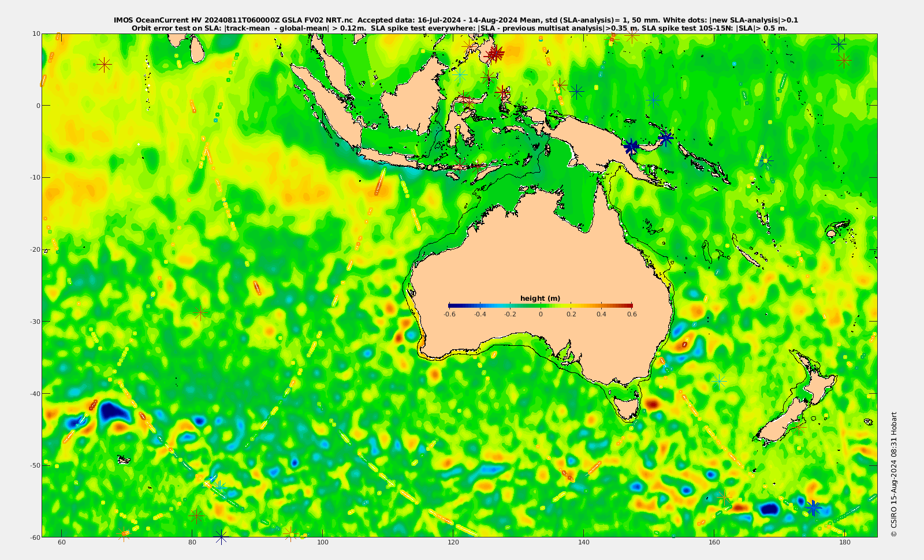
Task: Click the latitude axis label -50
Action: (x=35, y=465)
